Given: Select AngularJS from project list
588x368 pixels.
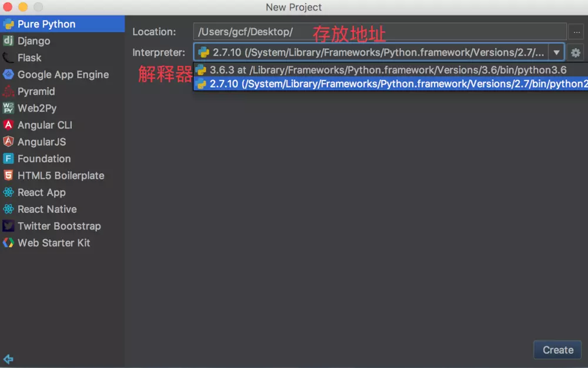Looking at the screenshot, I should pyautogui.click(x=42, y=142).
